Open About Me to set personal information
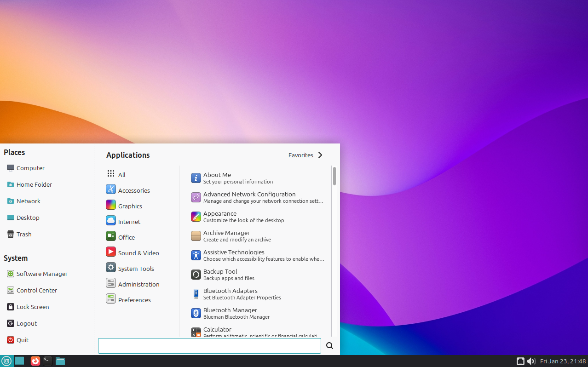The image size is (588, 367). click(217, 178)
